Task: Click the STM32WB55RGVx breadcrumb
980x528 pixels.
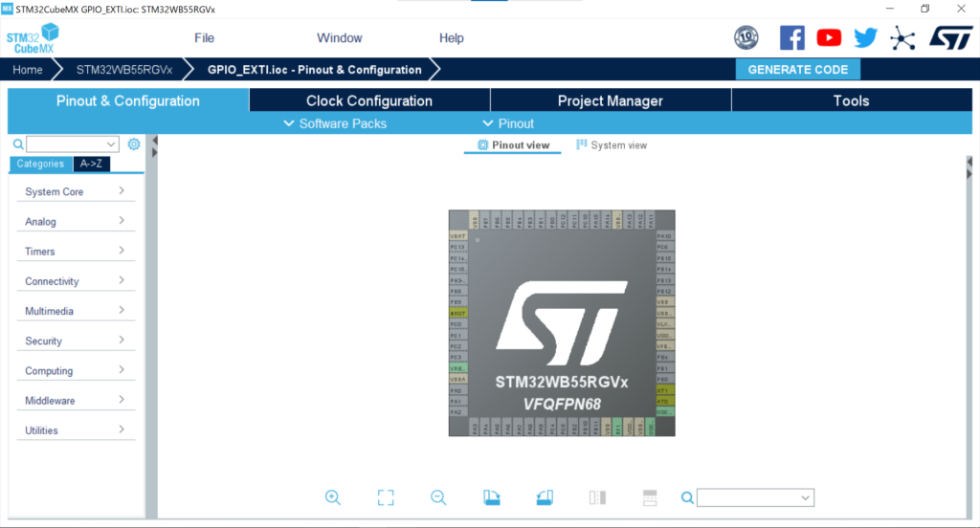Action: [x=124, y=70]
